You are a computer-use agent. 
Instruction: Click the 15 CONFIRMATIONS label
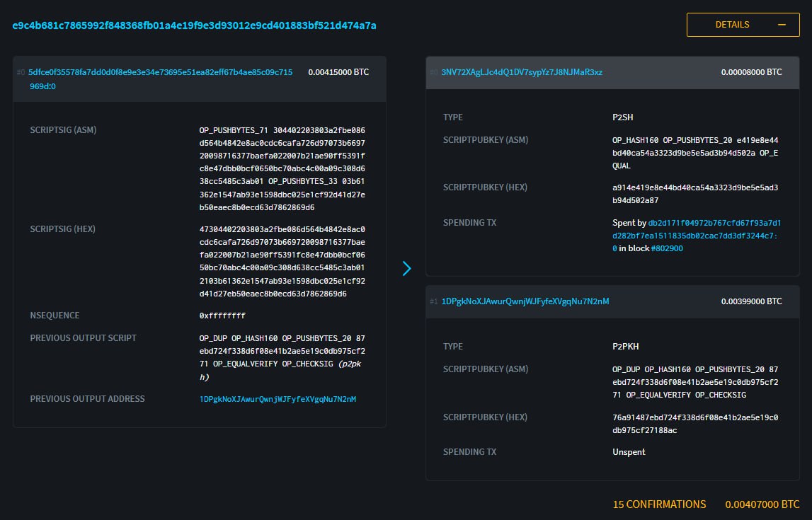pyautogui.click(x=659, y=504)
